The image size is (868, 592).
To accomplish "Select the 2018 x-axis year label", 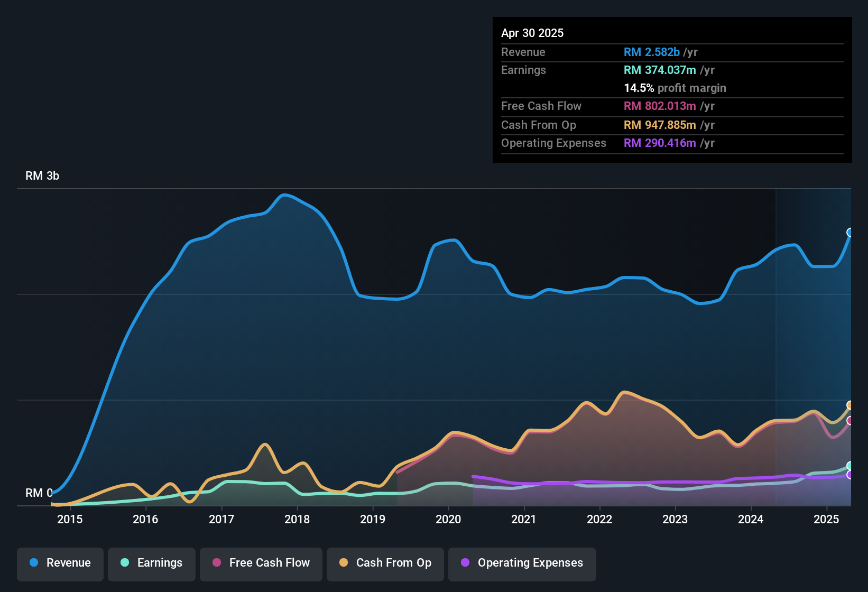I will [297, 520].
